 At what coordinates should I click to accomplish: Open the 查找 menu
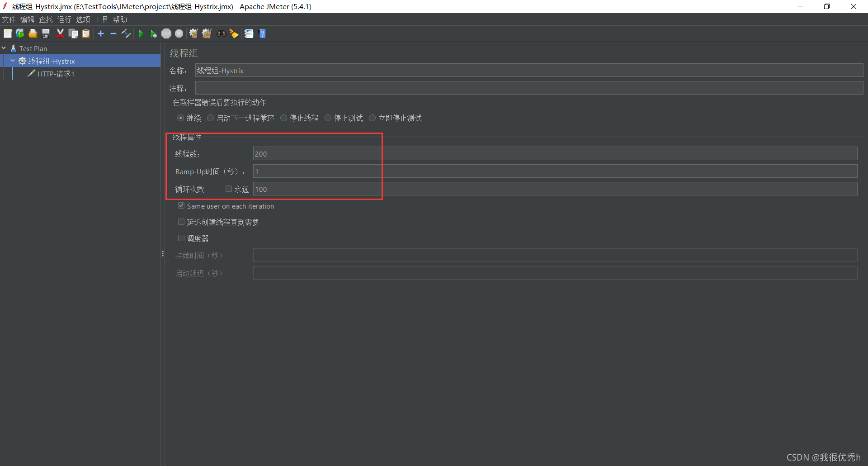[x=46, y=19]
